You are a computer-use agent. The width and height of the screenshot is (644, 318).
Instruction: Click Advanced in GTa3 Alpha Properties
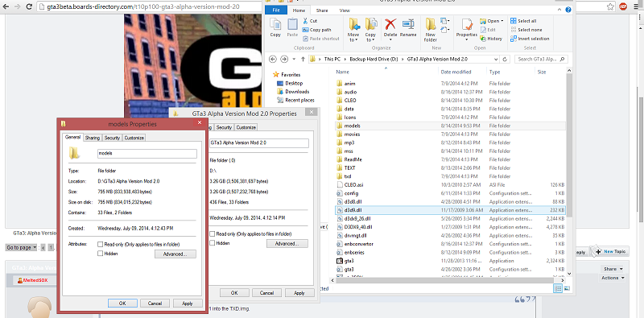point(287,244)
